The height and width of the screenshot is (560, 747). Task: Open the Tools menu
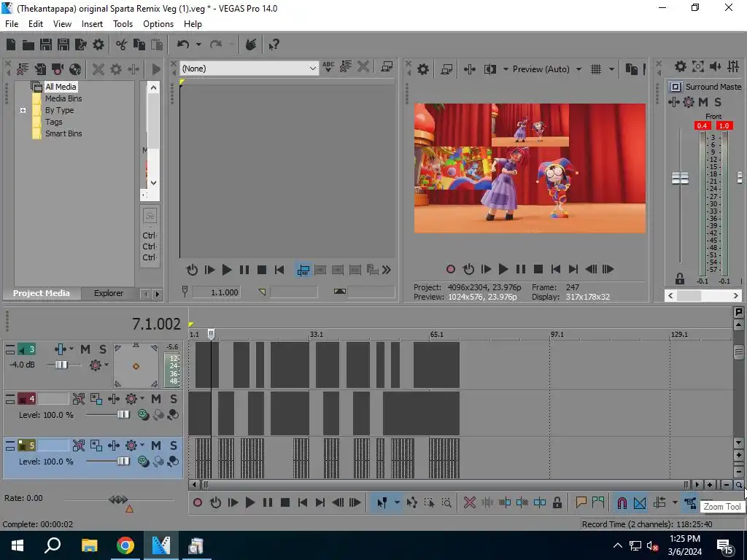123,24
